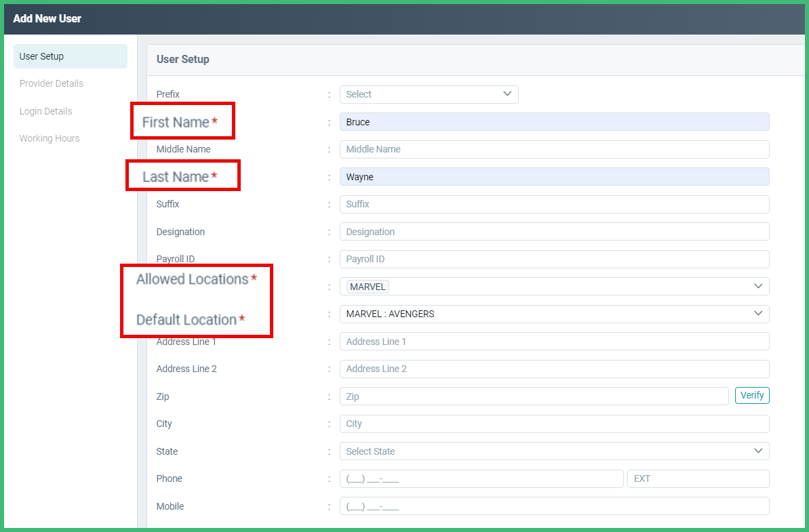This screenshot has height=532, width=809.
Task: Click the Mobile number input field
Action: [554, 506]
